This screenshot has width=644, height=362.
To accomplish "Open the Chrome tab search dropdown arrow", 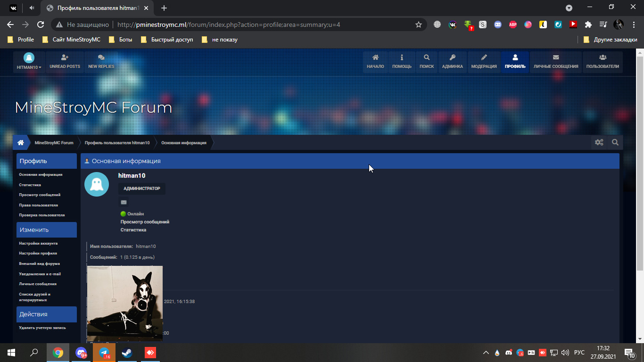I will click(569, 8).
